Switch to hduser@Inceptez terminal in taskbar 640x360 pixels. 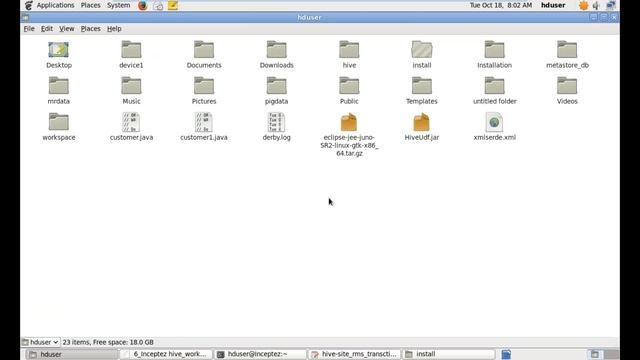[x=261, y=354]
